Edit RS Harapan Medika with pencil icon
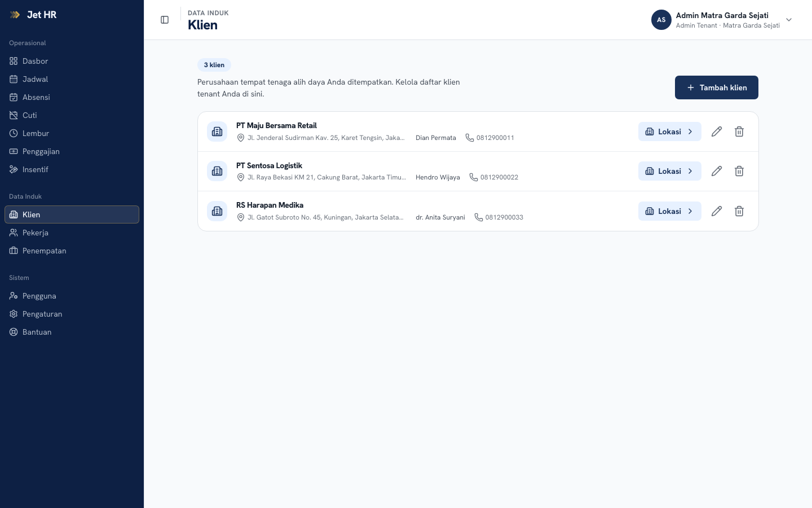This screenshot has height=508, width=812. pyautogui.click(x=717, y=211)
